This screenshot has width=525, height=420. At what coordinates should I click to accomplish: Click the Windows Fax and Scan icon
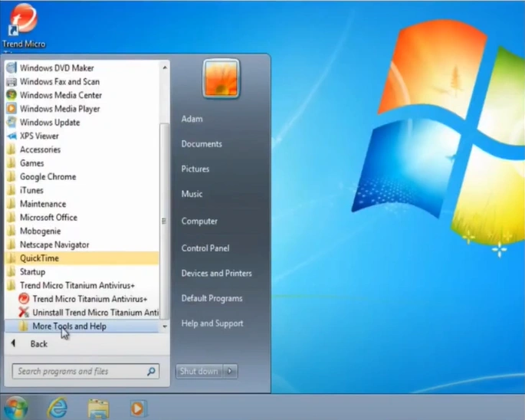click(x=11, y=82)
